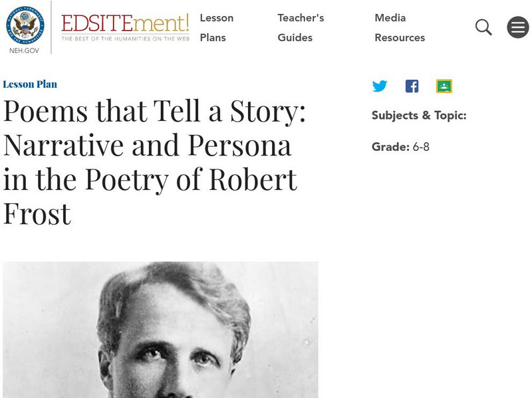Click "Poems that Tell a Story:" title line
Screen dimensions: 532x398
click(154, 112)
